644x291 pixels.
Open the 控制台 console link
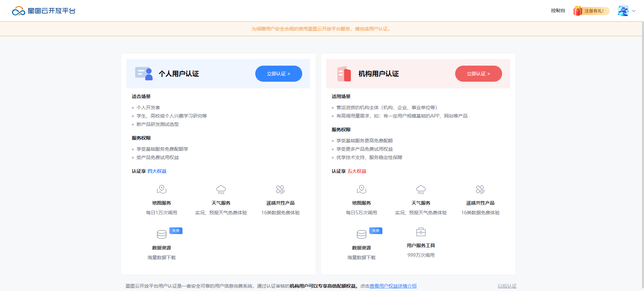(558, 11)
